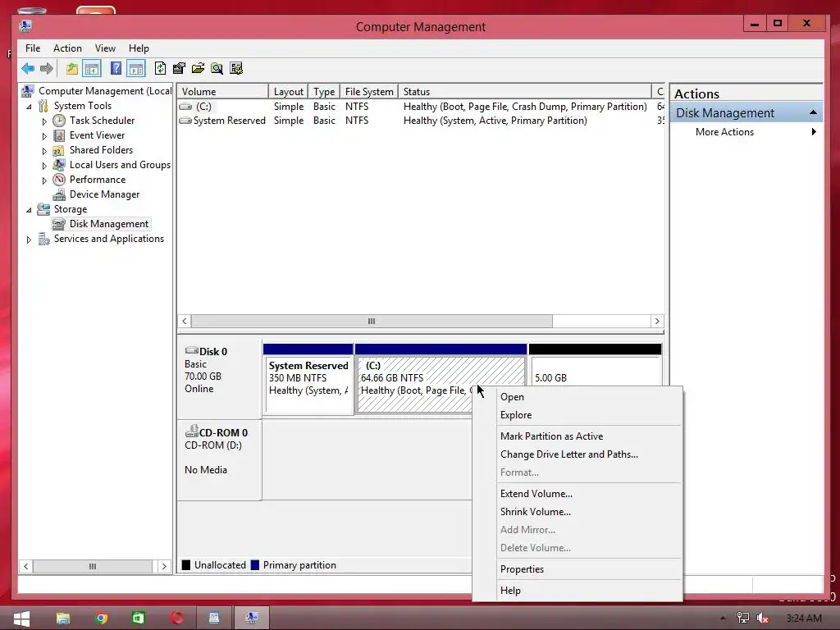Collapse the System Tools node
Screen dimensions: 840x630
coord(29,107)
